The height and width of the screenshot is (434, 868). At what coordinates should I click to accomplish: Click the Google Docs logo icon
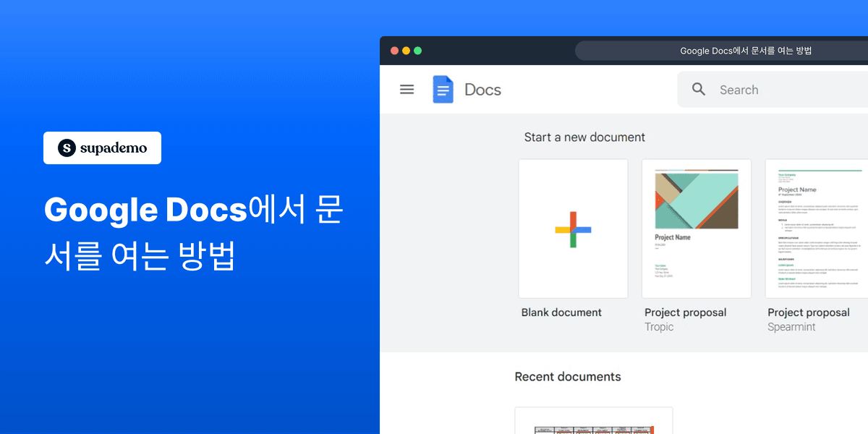point(443,89)
